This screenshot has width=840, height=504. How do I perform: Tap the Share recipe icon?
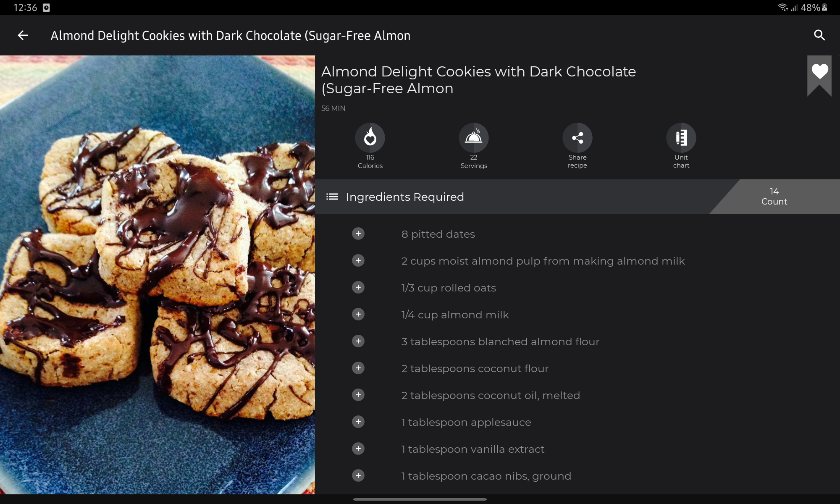577,137
